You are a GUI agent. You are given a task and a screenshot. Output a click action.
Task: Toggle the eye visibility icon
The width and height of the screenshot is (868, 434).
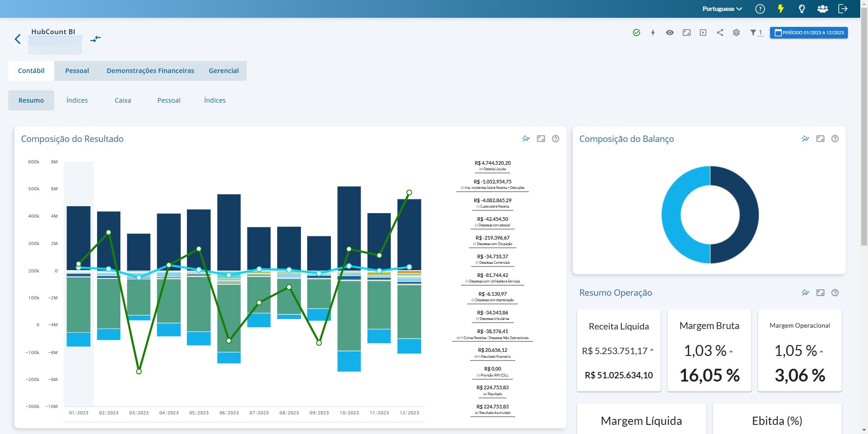[x=670, y=32]
